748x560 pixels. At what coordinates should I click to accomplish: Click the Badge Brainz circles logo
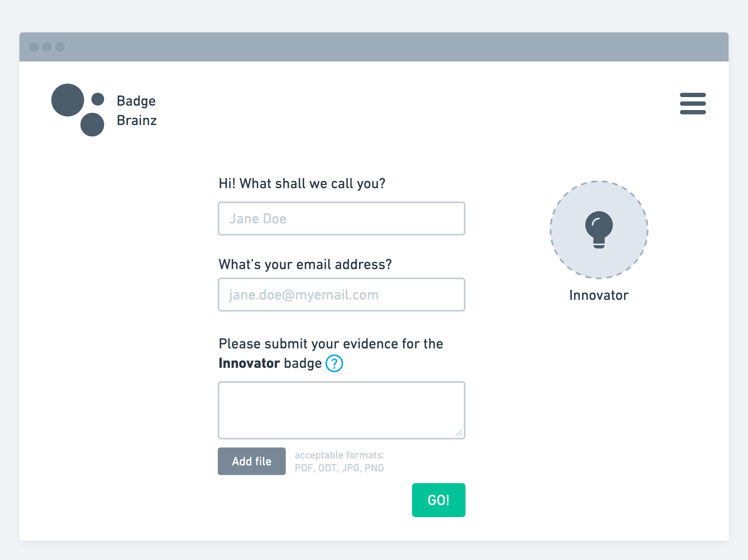tap(78, 110)
